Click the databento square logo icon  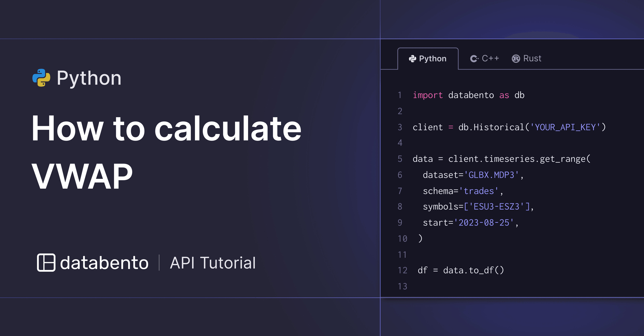(46, 262)
